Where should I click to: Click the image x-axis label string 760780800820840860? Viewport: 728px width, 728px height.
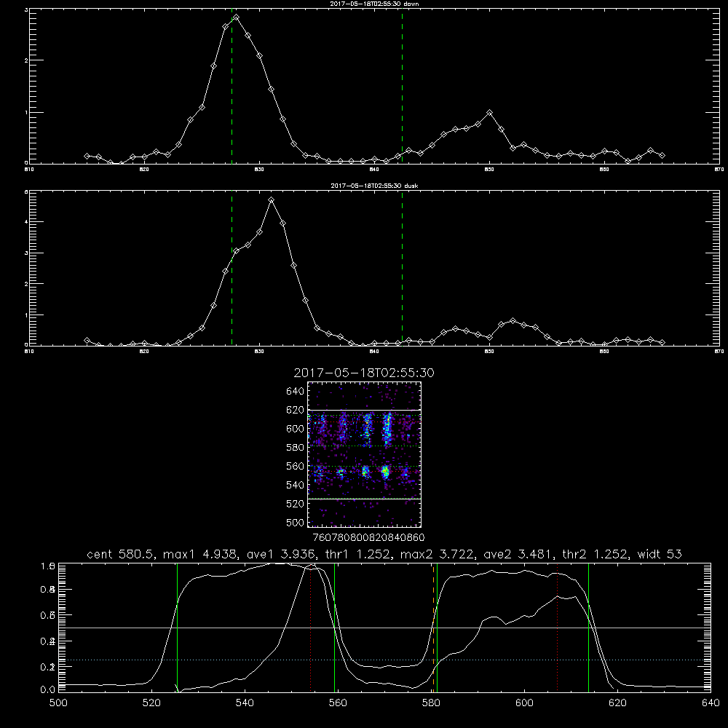[369, 537]
